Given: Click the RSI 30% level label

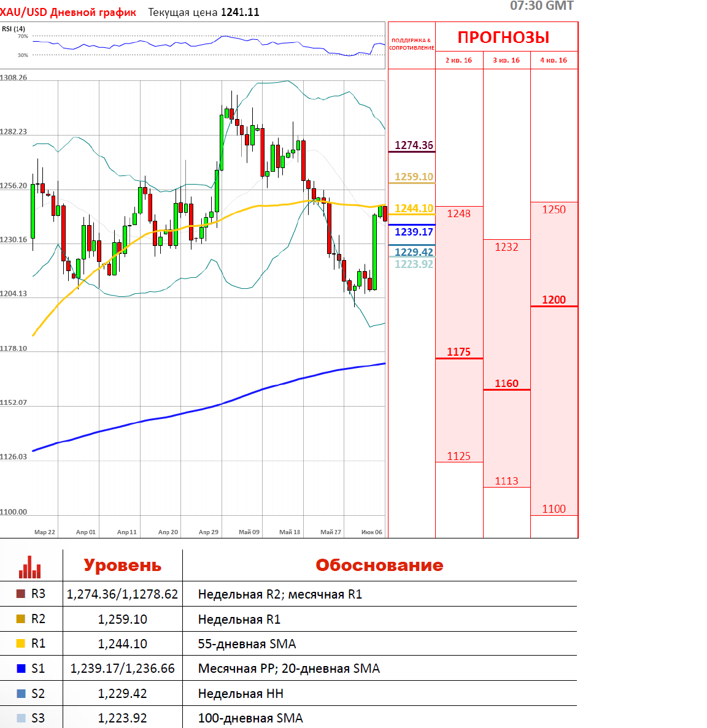Looking at the screenshot, I should click(x=23, y=55).
